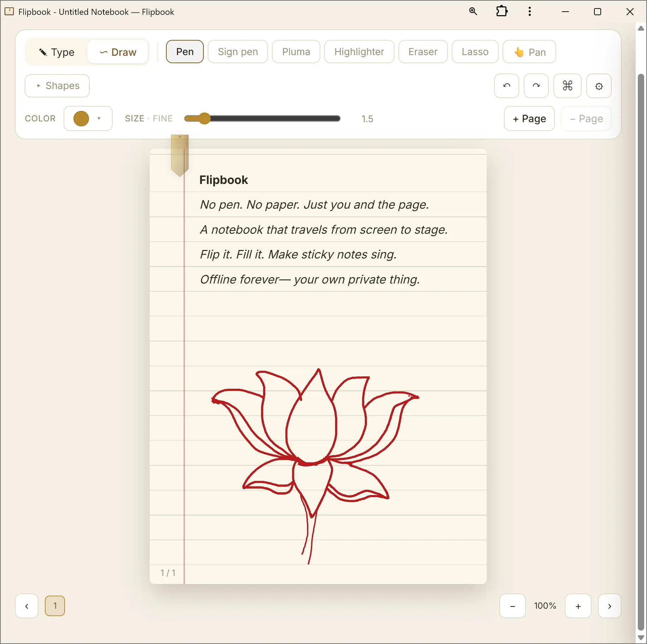Go to previous page arrow
Screen dimensions: 647x644
pyautogui.click(x=26, y=606)
